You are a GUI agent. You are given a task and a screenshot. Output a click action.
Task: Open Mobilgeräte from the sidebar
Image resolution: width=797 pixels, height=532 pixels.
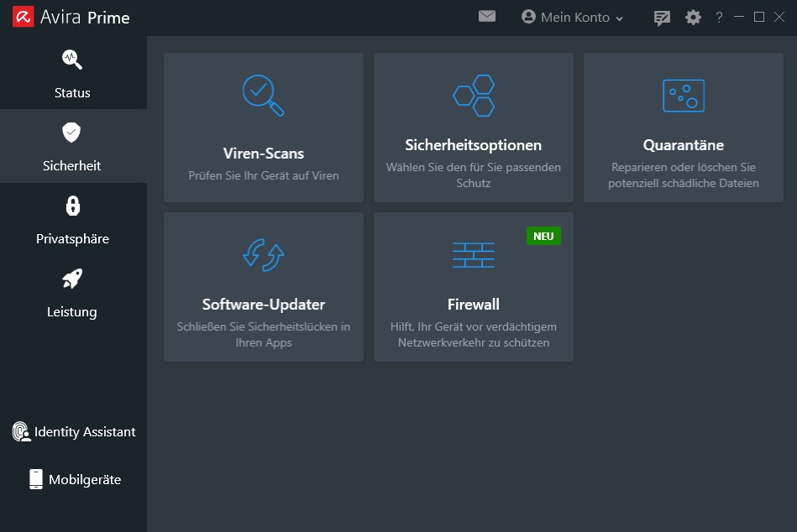click(74, 480)
